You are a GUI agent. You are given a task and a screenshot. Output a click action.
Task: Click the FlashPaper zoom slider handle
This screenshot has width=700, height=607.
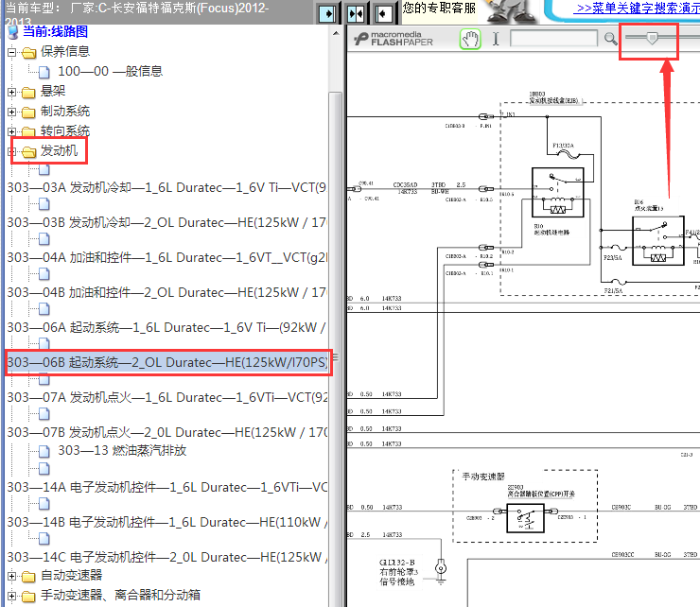[652, 38]
